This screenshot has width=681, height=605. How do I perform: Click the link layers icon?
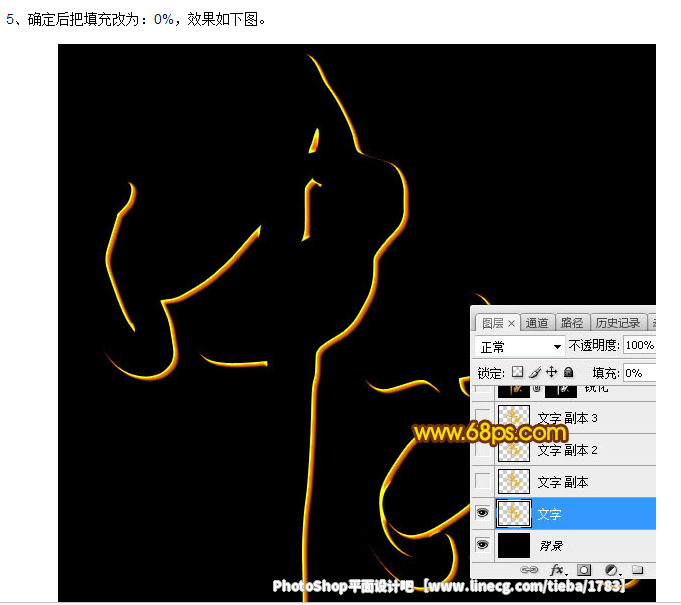click(531, 569)
